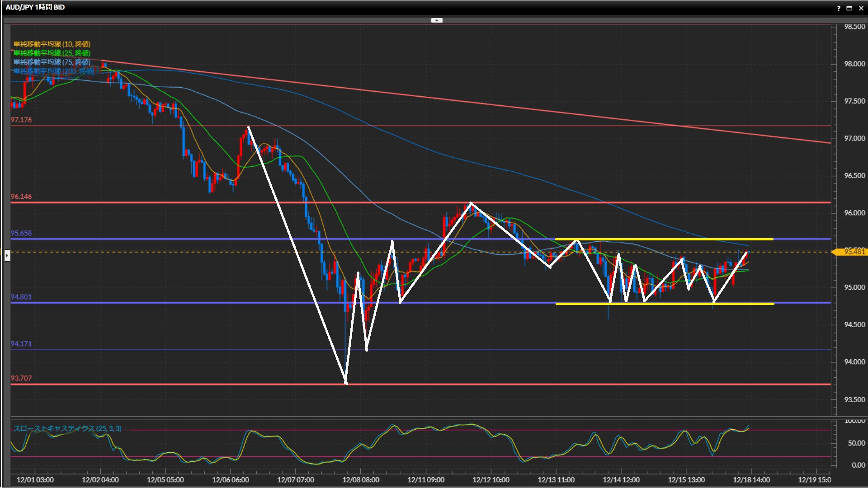Viewport: 868px width, 488px height.
Task: Click the AUD/JPY 1時間 BID title
Action: (x=35, y=7)
